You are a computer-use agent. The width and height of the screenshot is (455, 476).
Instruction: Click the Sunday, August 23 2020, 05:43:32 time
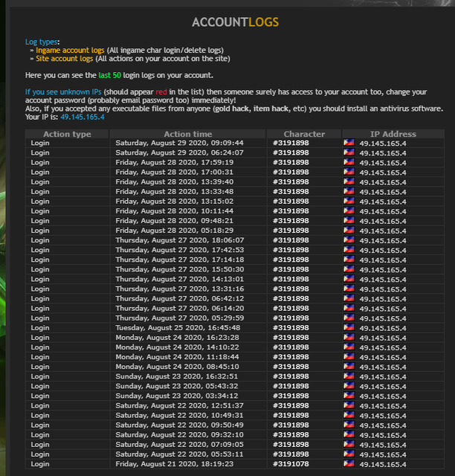coord(176,386)
